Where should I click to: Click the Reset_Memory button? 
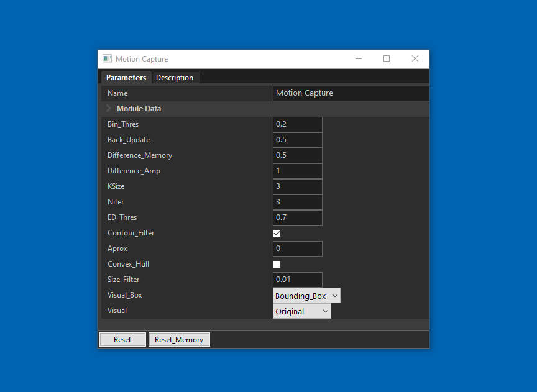pyautogui.click(x=179, y=340)
